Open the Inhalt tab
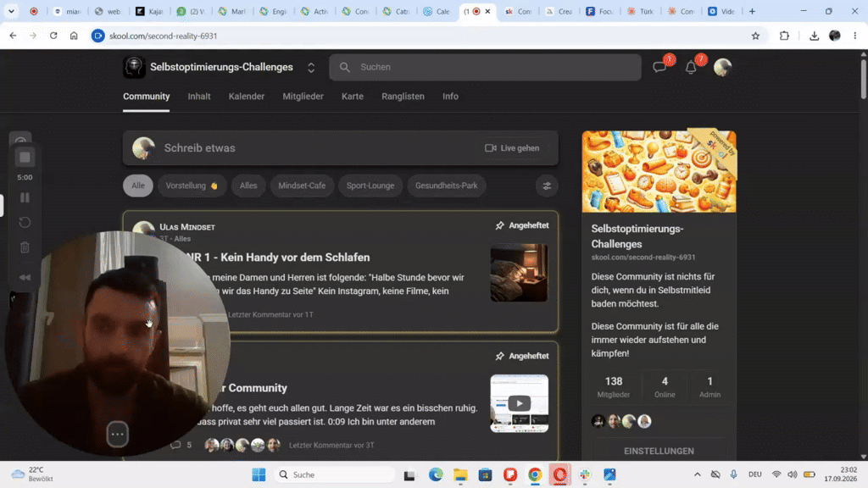The image size is (868, 488). click(198, 97)
